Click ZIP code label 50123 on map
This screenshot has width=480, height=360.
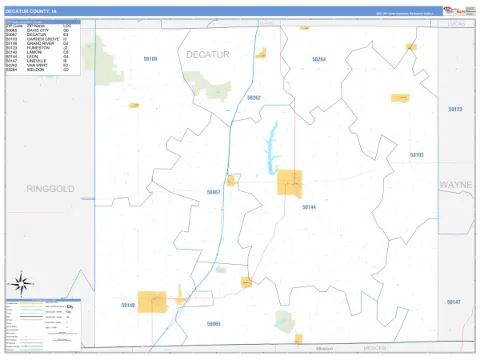(455, 109)
